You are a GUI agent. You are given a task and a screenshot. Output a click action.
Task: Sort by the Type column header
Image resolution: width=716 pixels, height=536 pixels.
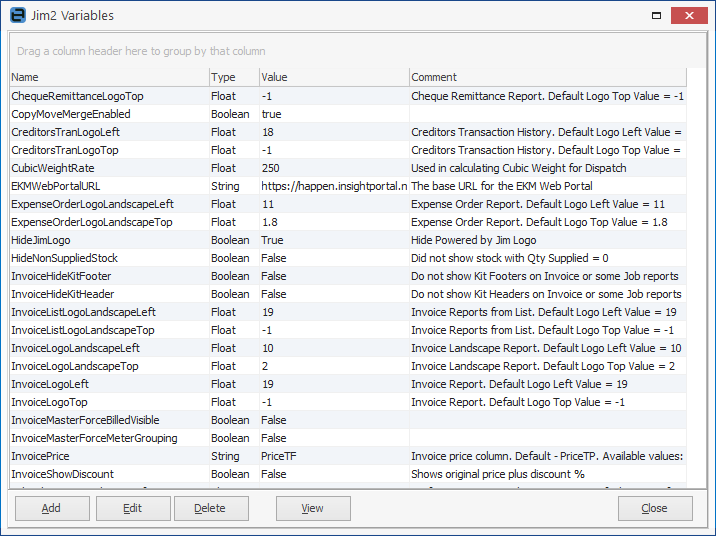click(234, 77)
